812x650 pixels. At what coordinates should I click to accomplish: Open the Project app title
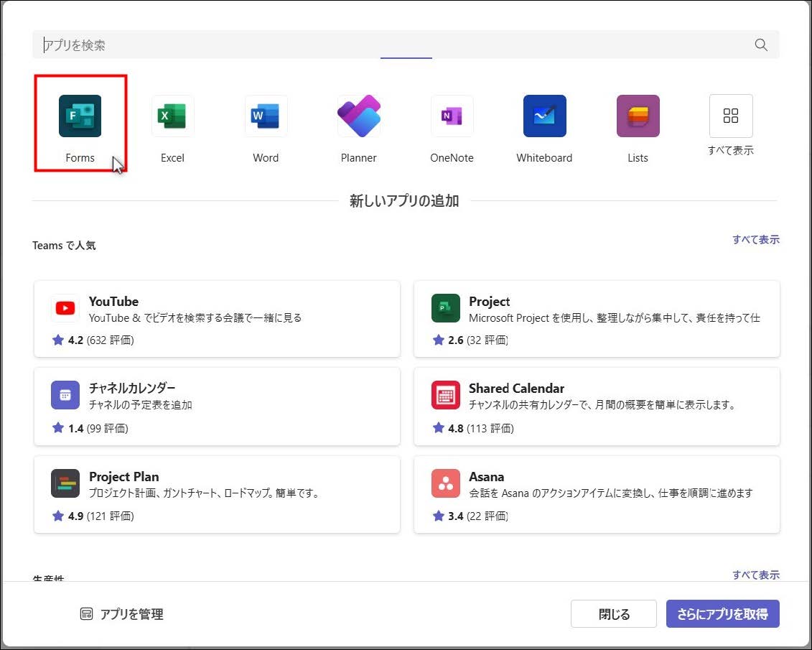click(490, 302)
